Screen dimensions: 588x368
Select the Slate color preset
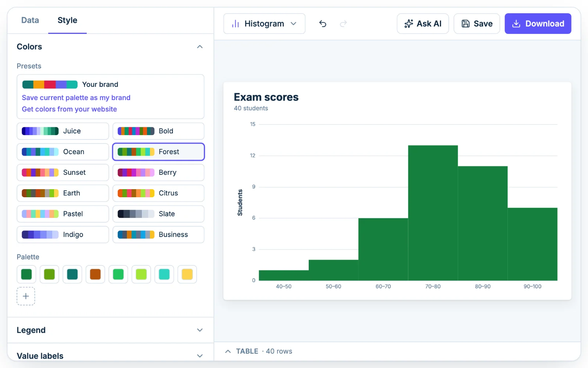(x=158, y=214)
